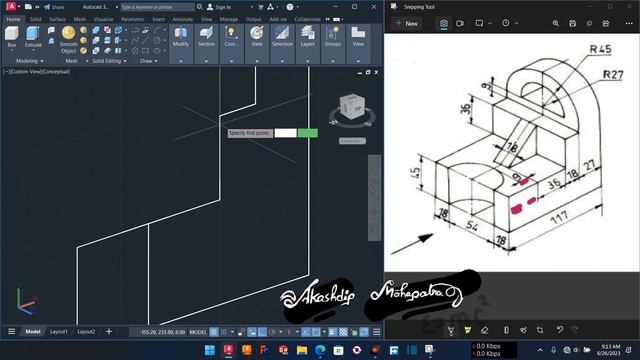Select the Eraser tool in Snipping Tool
The width and height of the screenshot is (640, 360).
click(x=484, y=330)
